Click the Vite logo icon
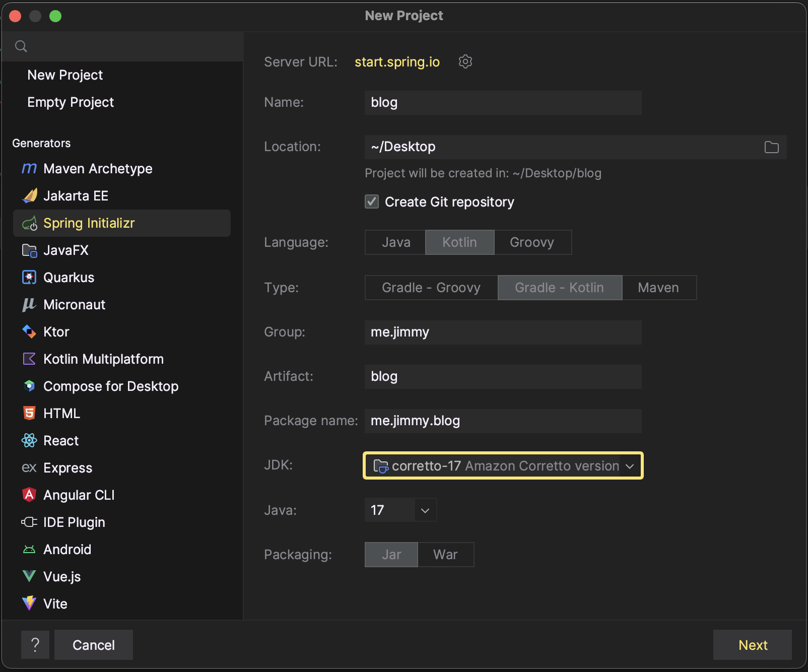 click(x=29, y=603)
